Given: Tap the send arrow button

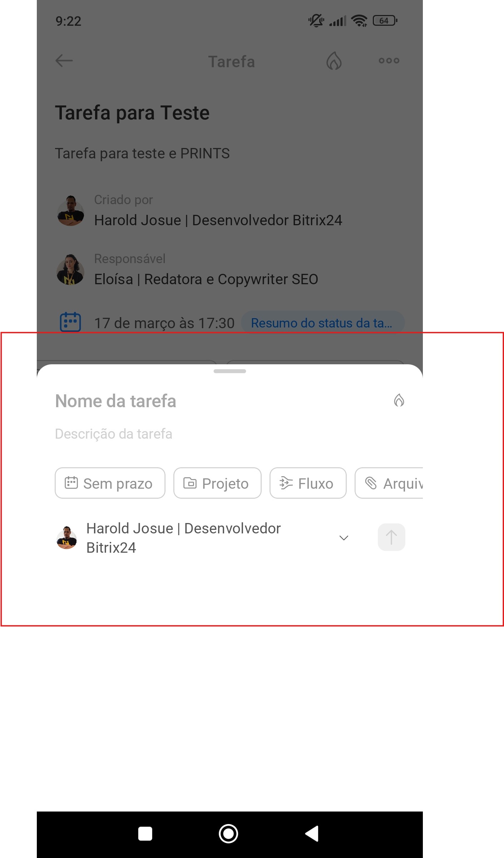Looking at the screenshot, I should click(391, 537).
